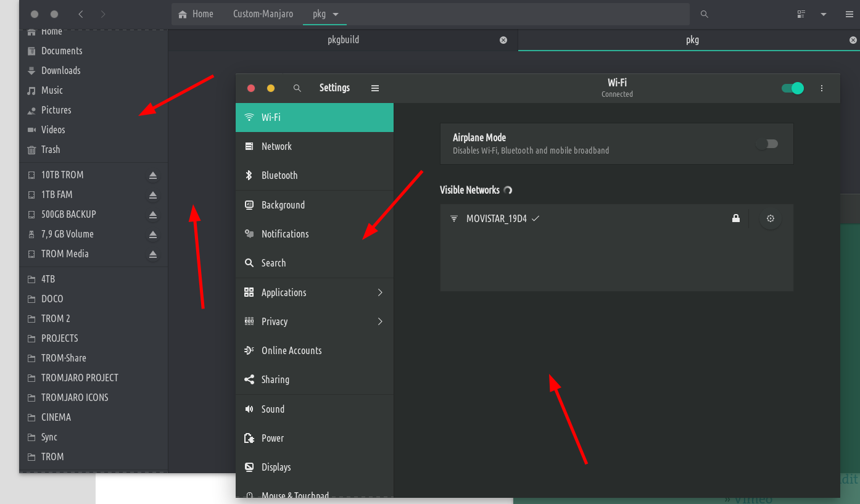Viewport: 860px width, 504px height.
Task: Open Notifications settings
Action: tap(284, 234)
